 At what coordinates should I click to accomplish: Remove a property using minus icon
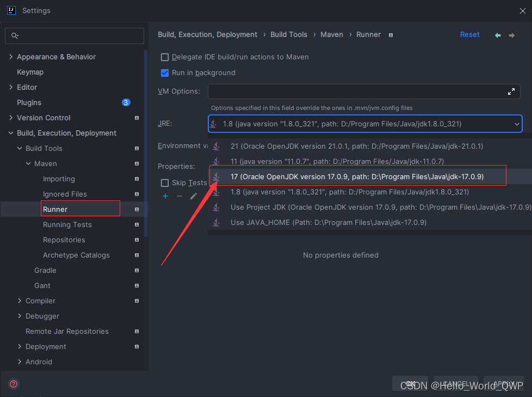click(x=178, y=196)
